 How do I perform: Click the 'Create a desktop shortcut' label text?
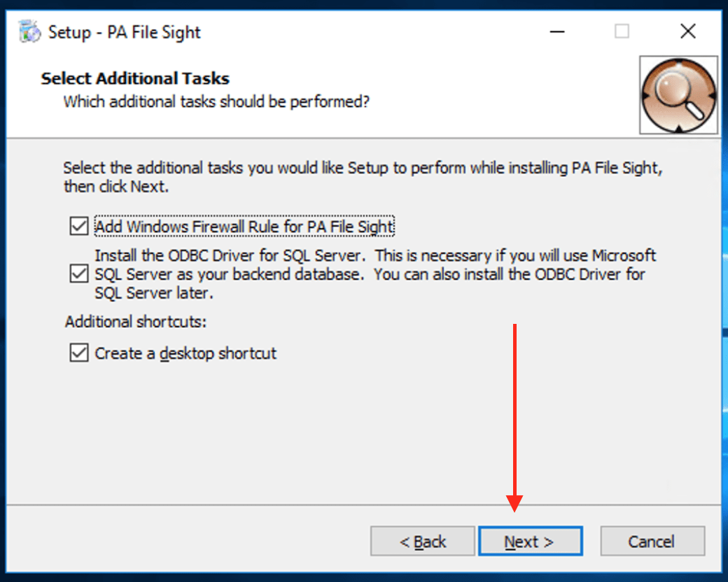pos(185,353)
